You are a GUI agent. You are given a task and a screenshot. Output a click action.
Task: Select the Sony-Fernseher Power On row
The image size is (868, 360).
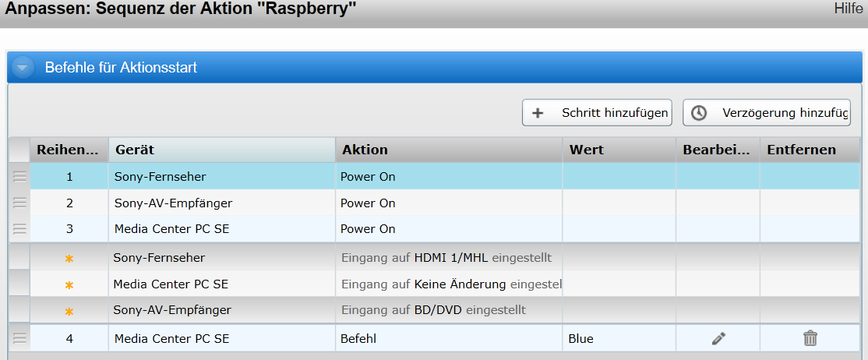(x=435, y=177)
